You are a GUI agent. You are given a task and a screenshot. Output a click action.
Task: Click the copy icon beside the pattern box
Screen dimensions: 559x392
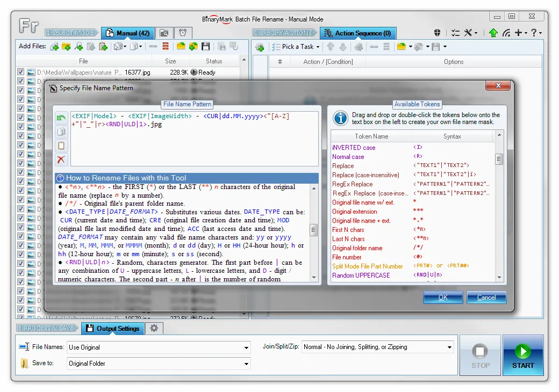[x=61, y=132]
